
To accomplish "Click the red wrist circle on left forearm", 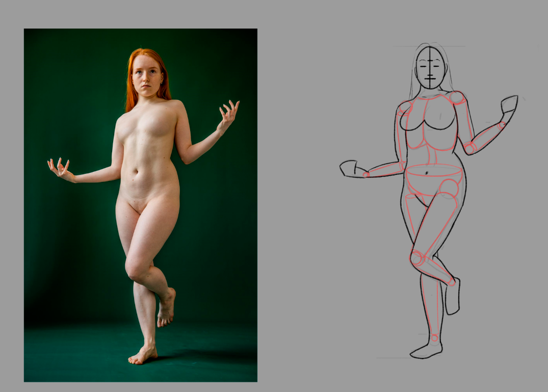I will 366,174.
